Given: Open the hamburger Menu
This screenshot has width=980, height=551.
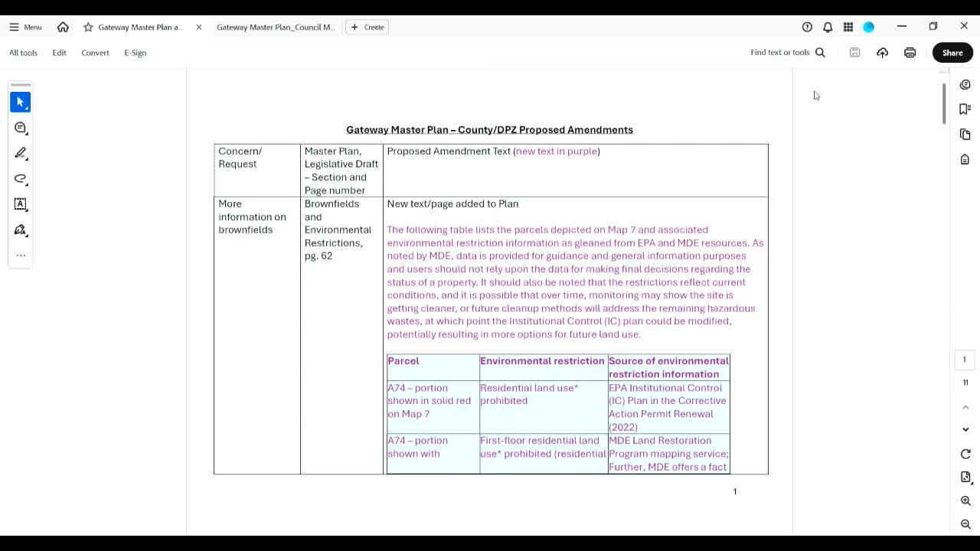Looking at the screenshot, I should 25,27.
